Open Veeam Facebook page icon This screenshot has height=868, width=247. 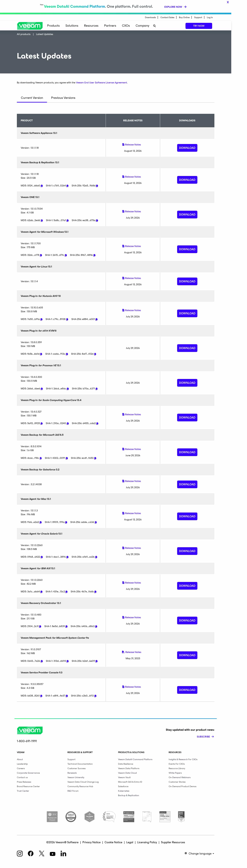click(31, 854)
